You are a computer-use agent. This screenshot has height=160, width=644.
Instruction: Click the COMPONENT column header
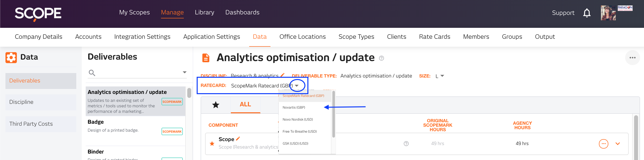point(223,125)
